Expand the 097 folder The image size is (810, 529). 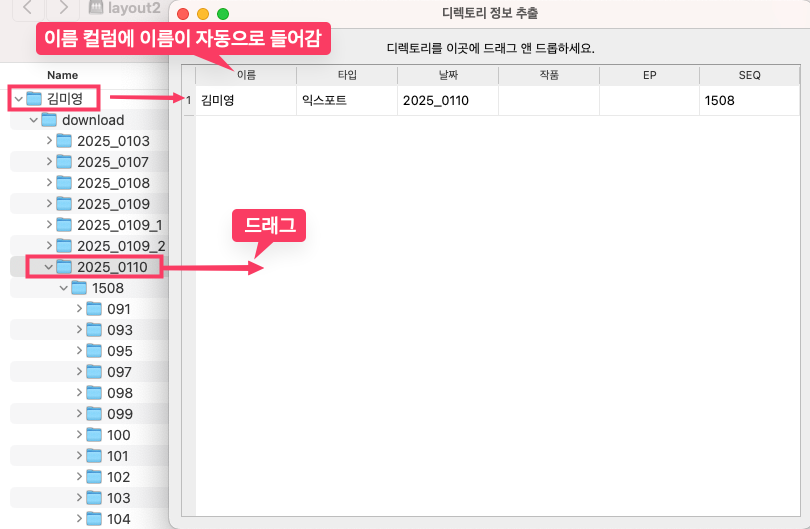coord(79,372)
